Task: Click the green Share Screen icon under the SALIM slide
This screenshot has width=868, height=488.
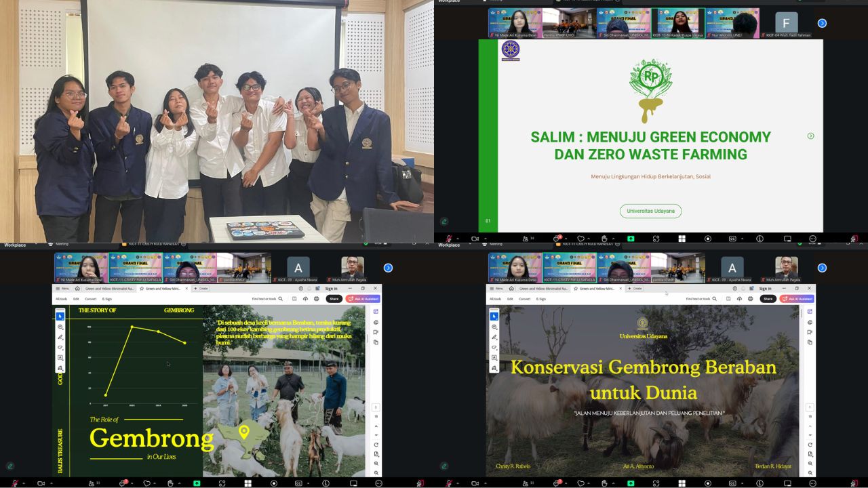Action: [x=631, y=239]
